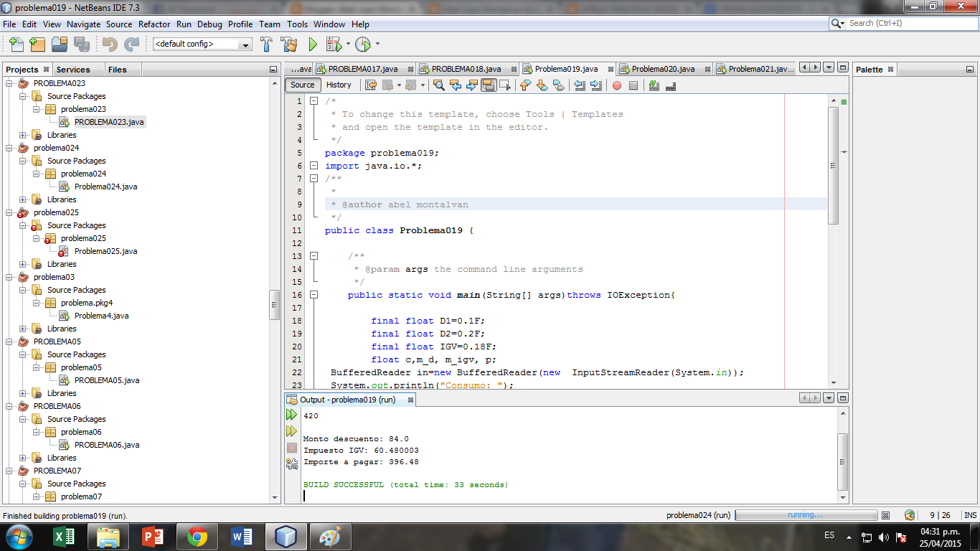Collapse the PROBLEMA023 project node
The image size is (980, 551).
9,83
